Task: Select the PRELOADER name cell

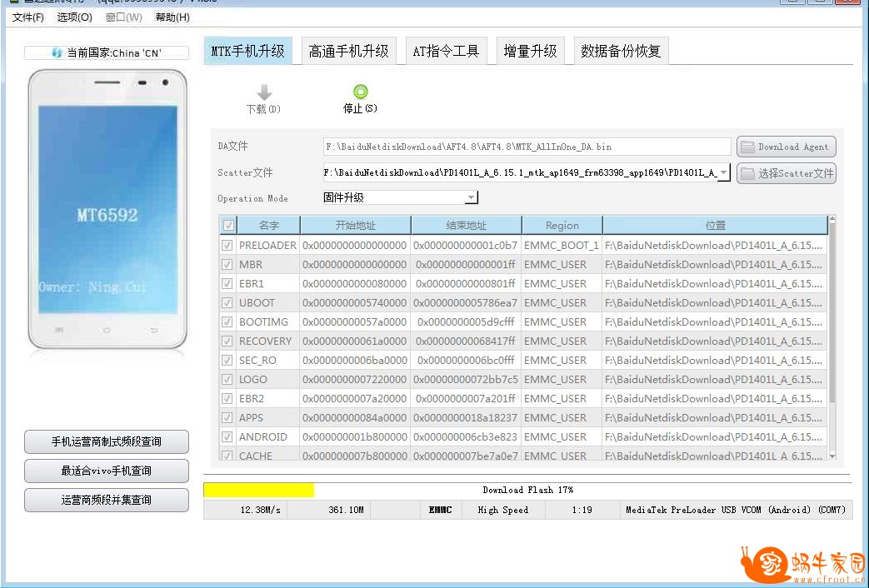Action: [x=267, y=246]
